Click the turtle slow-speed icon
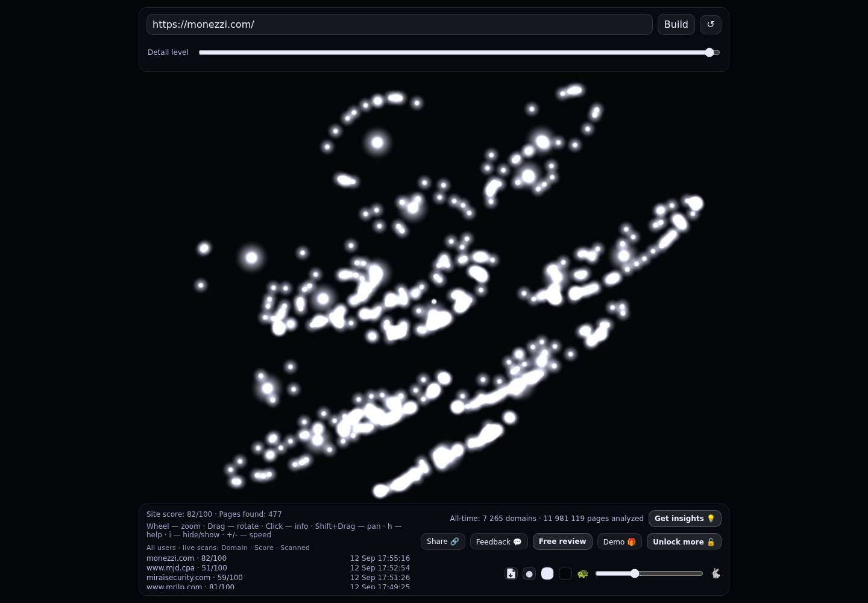Screen dimensions: 868x603 click(583, 573)
